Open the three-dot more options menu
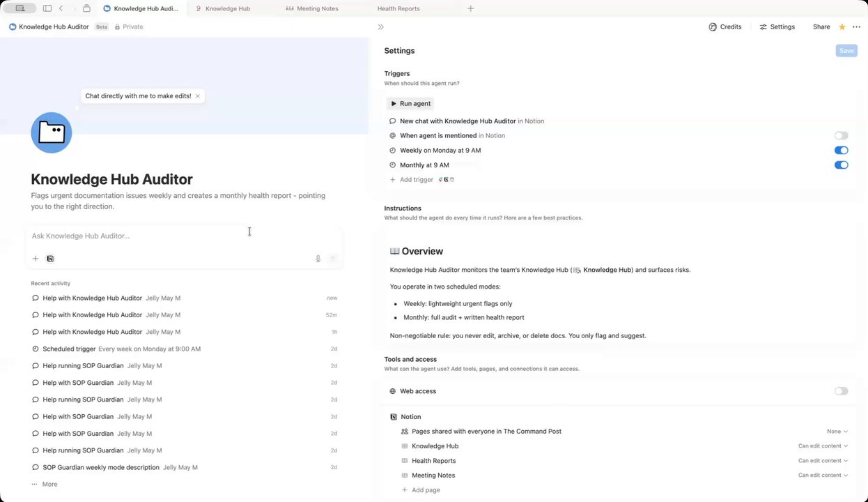The image size is (868, 502). [x=857, y=27]
